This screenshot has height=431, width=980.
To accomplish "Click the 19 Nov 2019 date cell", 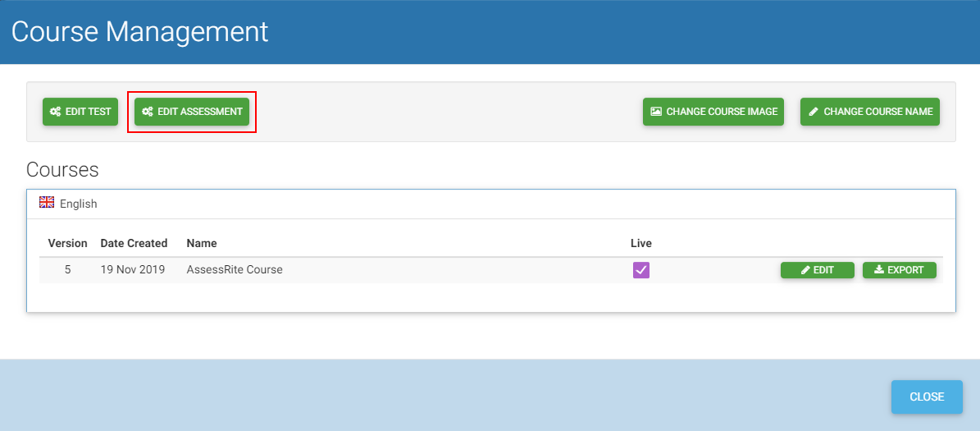I will click(x=133, y=269).
